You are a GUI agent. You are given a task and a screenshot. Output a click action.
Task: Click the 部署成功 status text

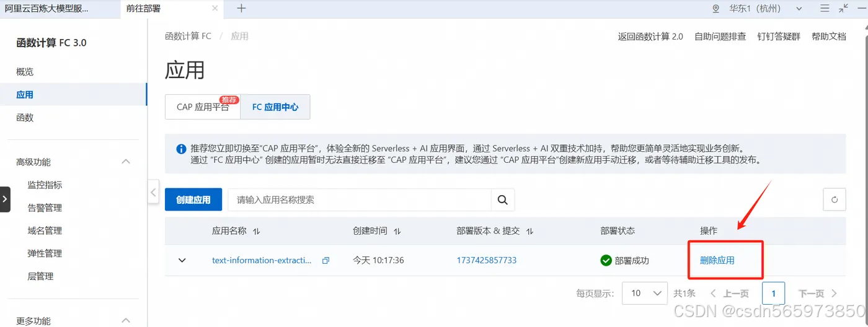coord(632,261)
